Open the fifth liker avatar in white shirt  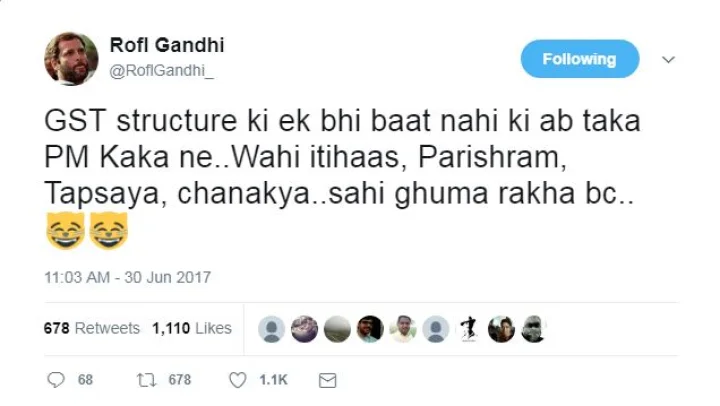coord(403,329)
